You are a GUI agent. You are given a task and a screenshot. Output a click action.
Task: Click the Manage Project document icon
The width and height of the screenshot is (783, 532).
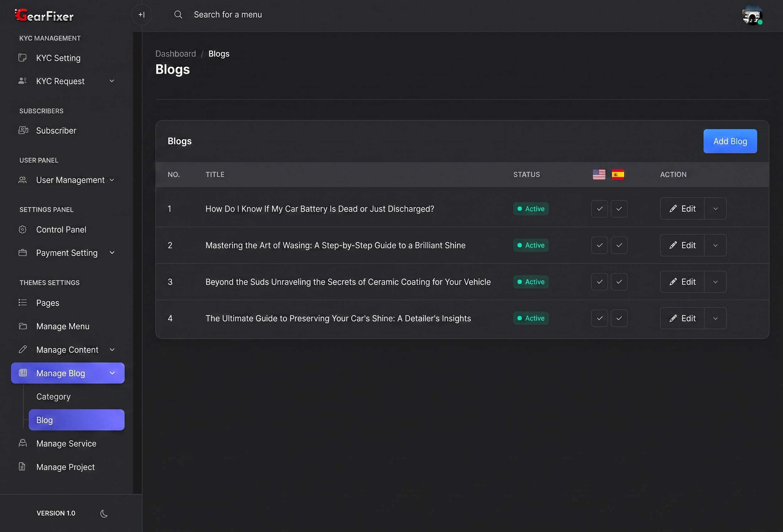(22, 467)
